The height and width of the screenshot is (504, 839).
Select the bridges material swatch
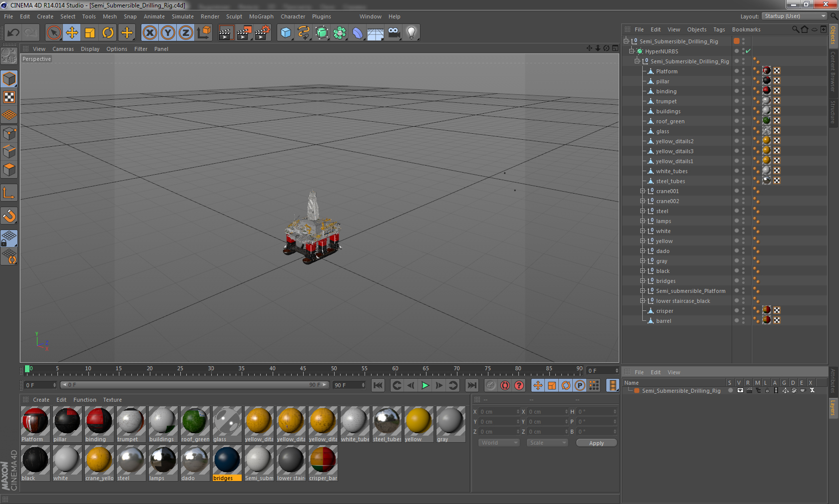(x=227, y=463)
